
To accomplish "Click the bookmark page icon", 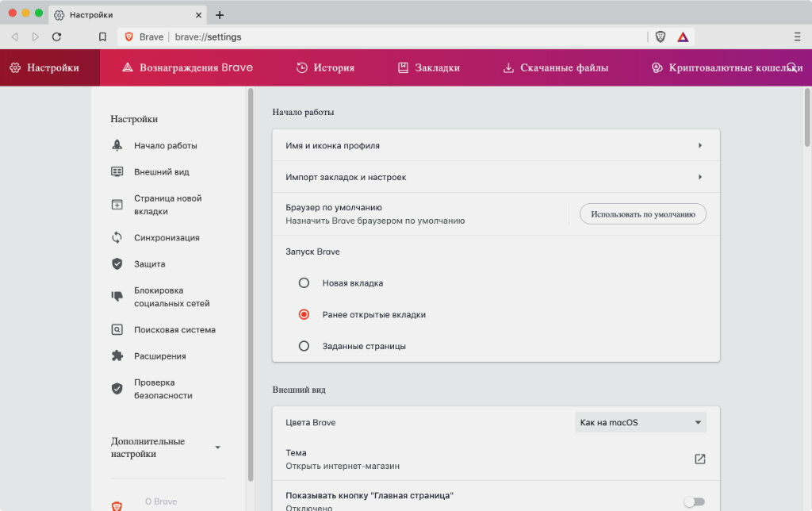I will coord(102,36).
